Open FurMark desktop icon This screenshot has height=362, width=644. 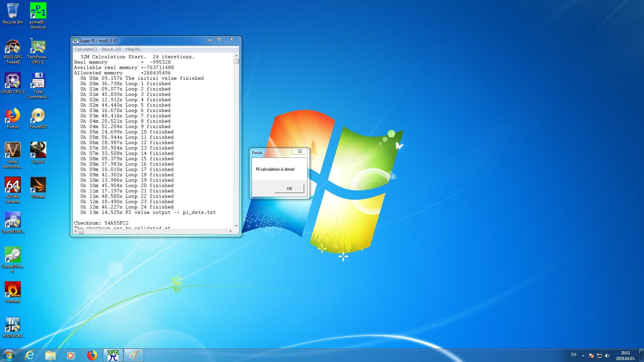(13, 292)
